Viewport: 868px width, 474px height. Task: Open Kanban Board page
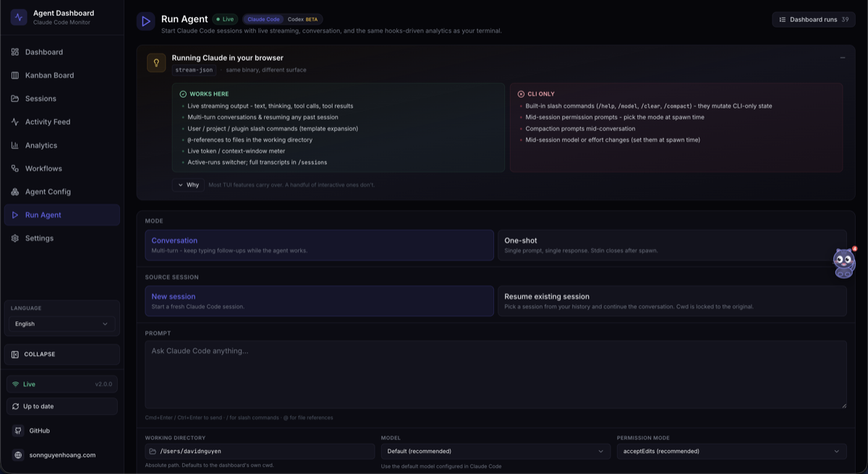tap(62, 75)
